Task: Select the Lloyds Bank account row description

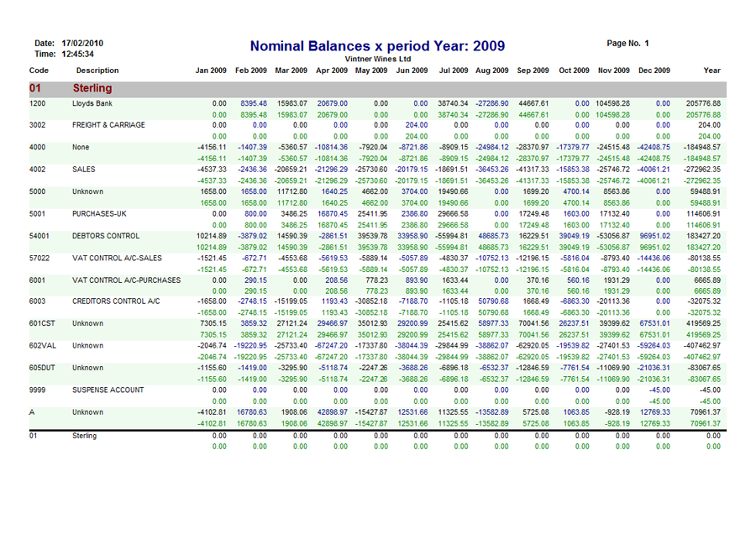Action: tap(92, 103)
